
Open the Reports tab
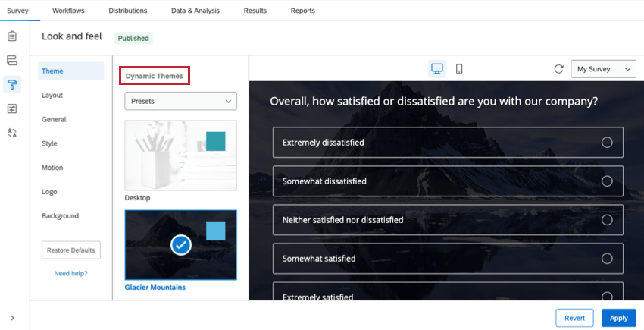(x=303, y=11)
